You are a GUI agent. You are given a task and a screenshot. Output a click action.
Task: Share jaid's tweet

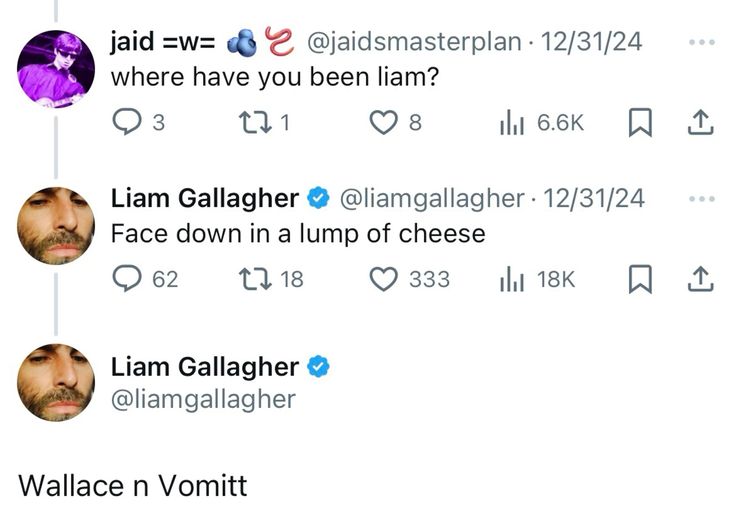tap(700, 122)
